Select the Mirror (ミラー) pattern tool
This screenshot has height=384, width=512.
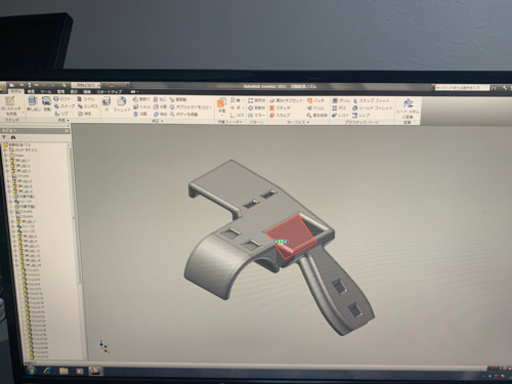(257, 115)
